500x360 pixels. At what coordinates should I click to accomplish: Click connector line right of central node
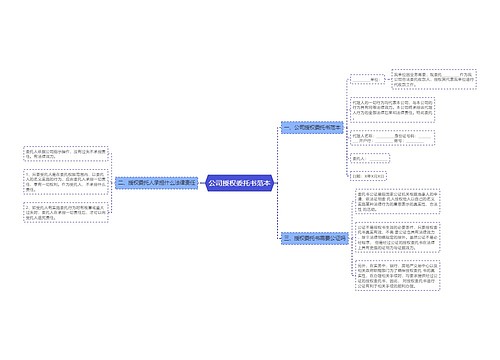pyautogui.click(x=277, y=183)
